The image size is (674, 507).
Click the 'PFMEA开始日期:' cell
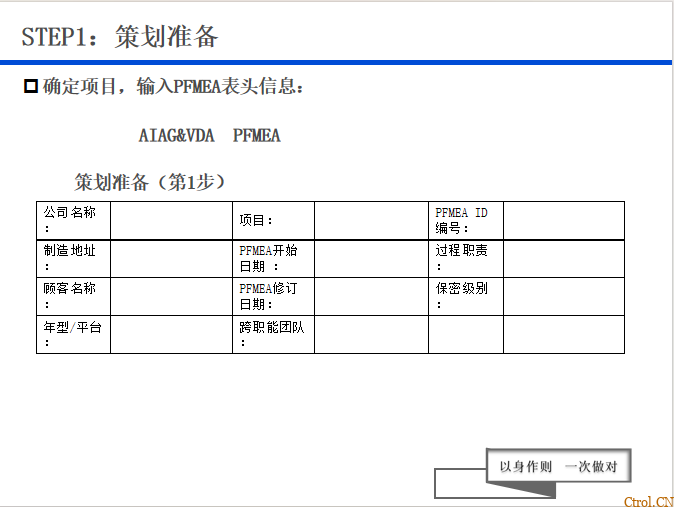pos(273,259)
